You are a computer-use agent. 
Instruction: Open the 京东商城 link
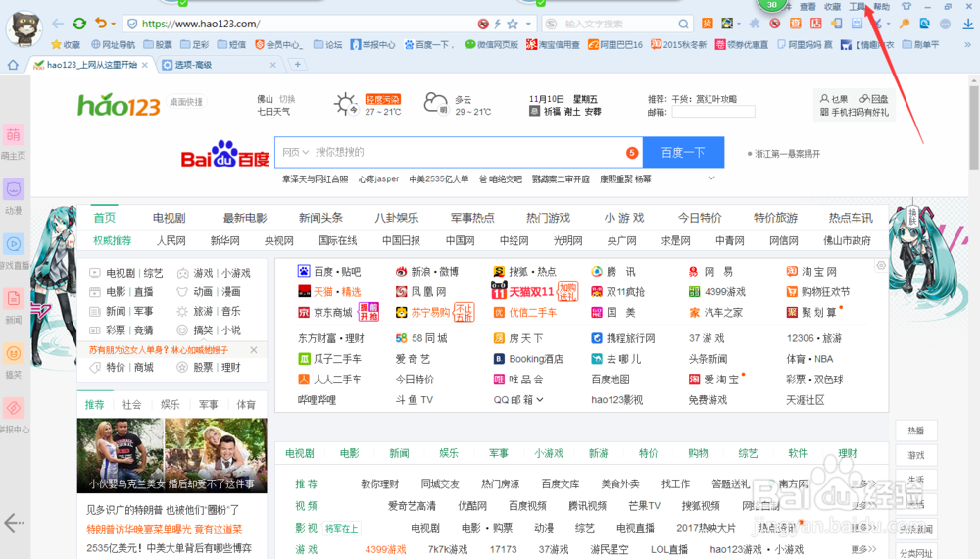[x=325, y=312]
